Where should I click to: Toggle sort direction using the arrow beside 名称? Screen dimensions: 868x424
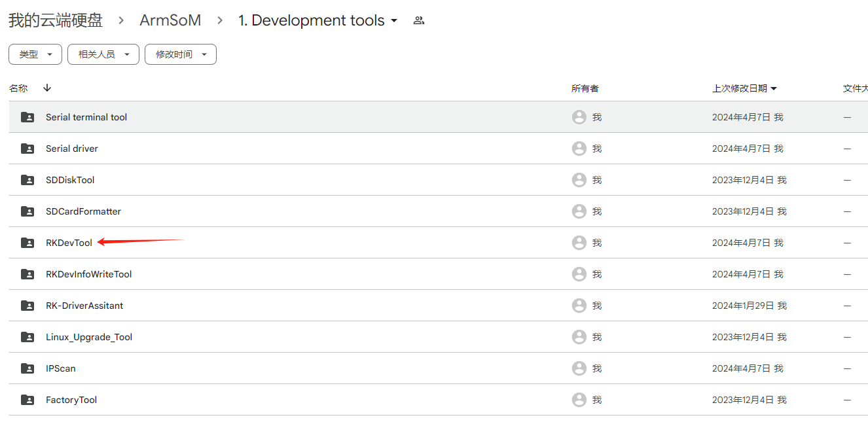[x=46, y=87]
